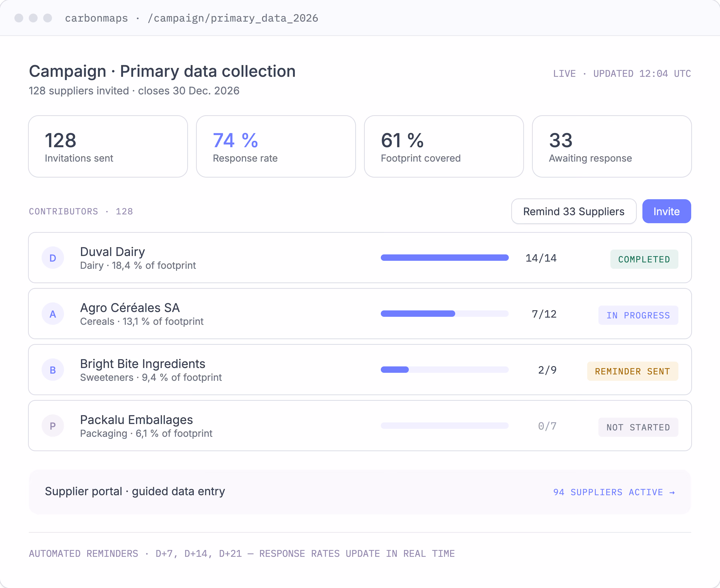Open the Bright Bite Ingredients supplier name

pyautogui.click(x=143, y=364)
